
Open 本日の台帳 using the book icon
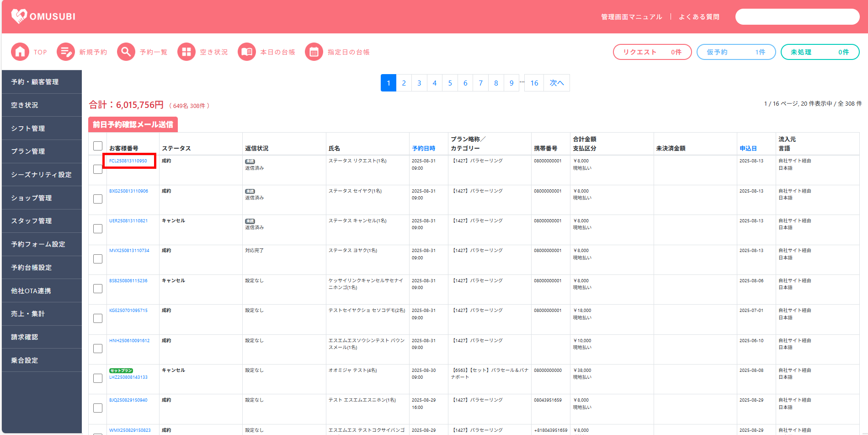tap(247, 52)
